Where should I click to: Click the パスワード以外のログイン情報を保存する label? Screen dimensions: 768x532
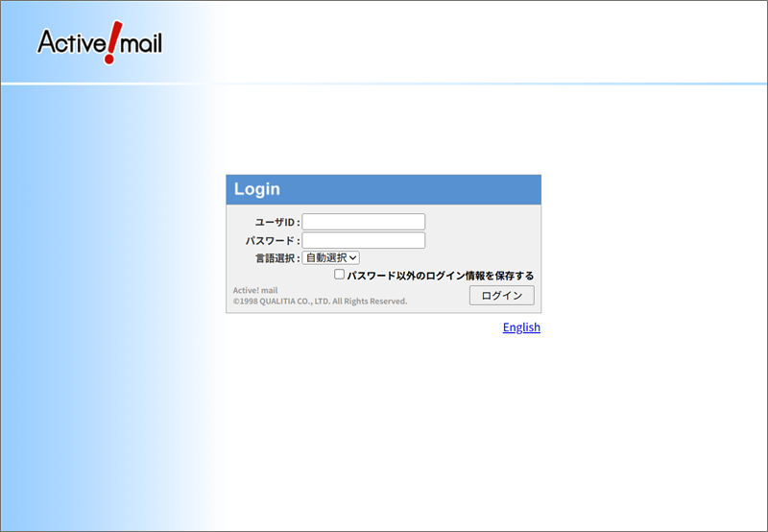(440, 276)
